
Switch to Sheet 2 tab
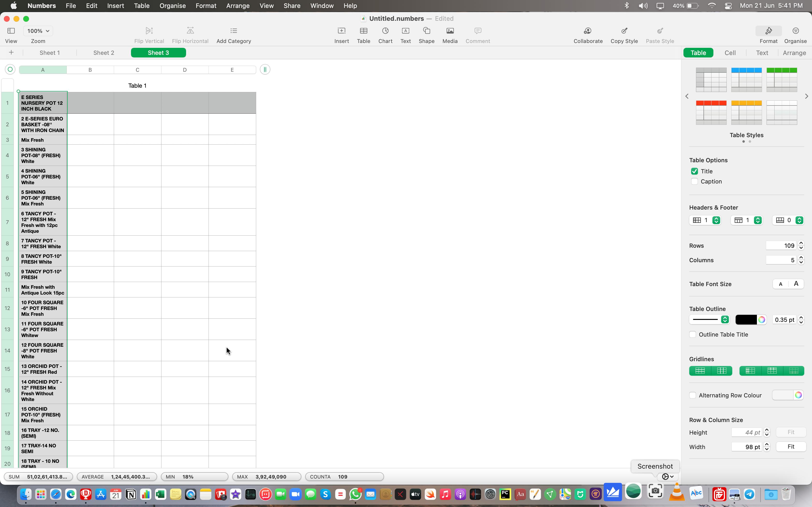[x=104, y=53]
